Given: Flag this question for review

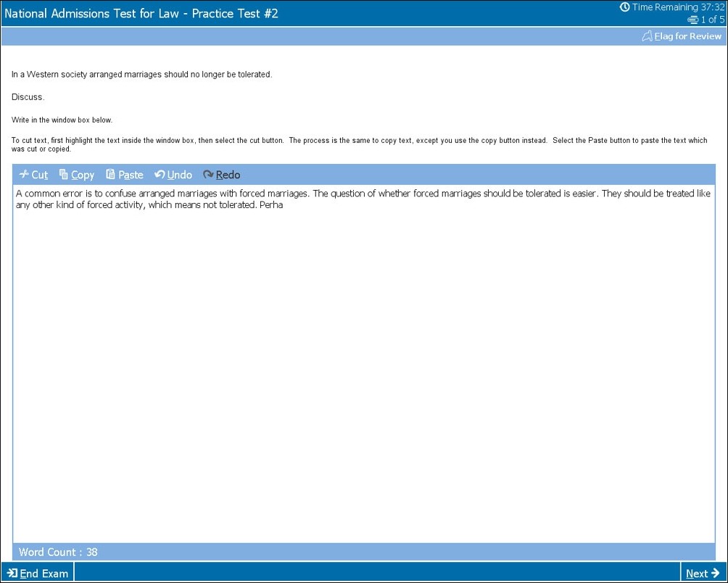Looking at the screenshot, I should [682, 36].
